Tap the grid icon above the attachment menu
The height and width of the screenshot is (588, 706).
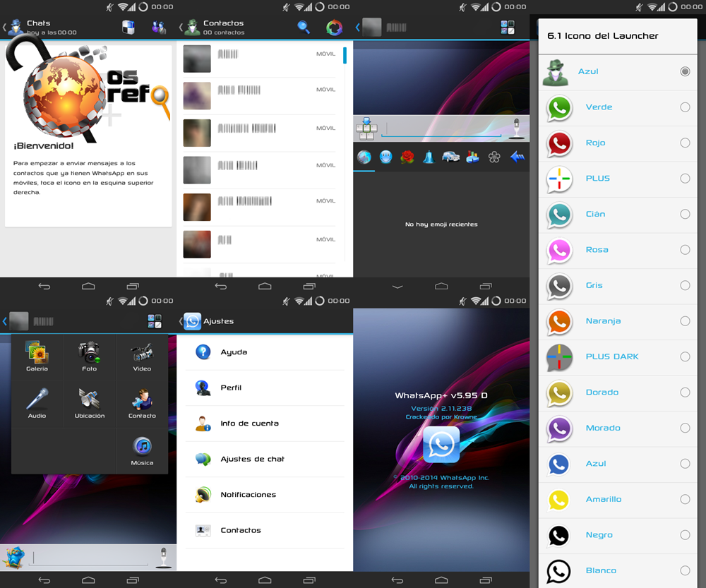[x=155, y=321]
